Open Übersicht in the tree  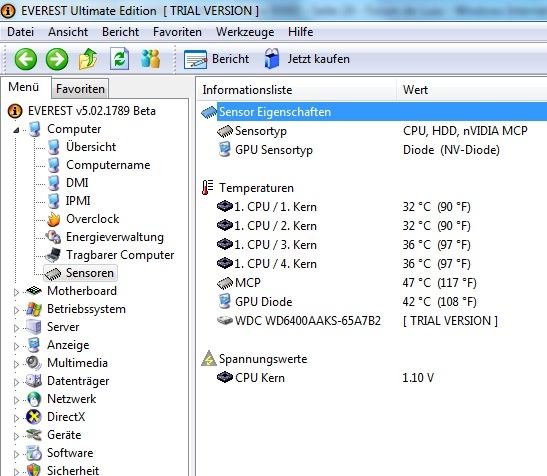91,147
